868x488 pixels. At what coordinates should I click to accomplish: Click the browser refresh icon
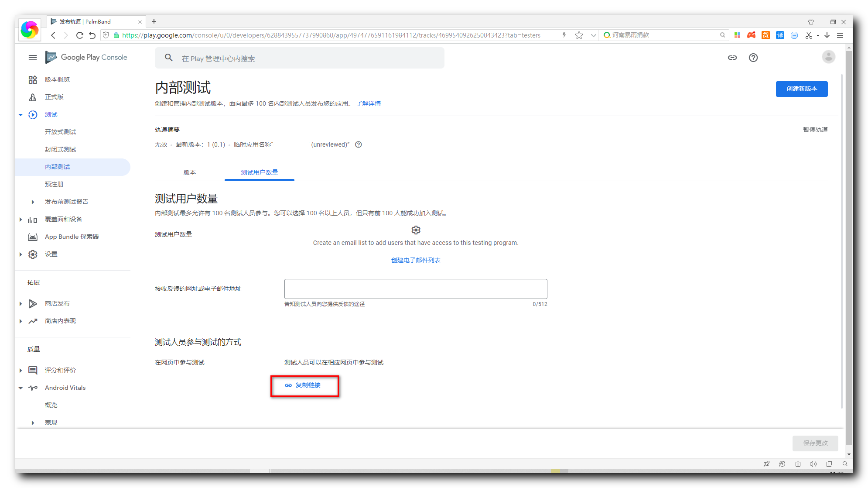79,35
